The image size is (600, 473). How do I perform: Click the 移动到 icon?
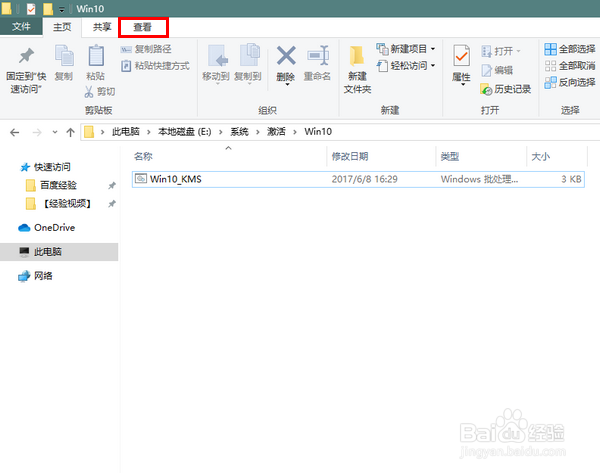tap(217, 56)
